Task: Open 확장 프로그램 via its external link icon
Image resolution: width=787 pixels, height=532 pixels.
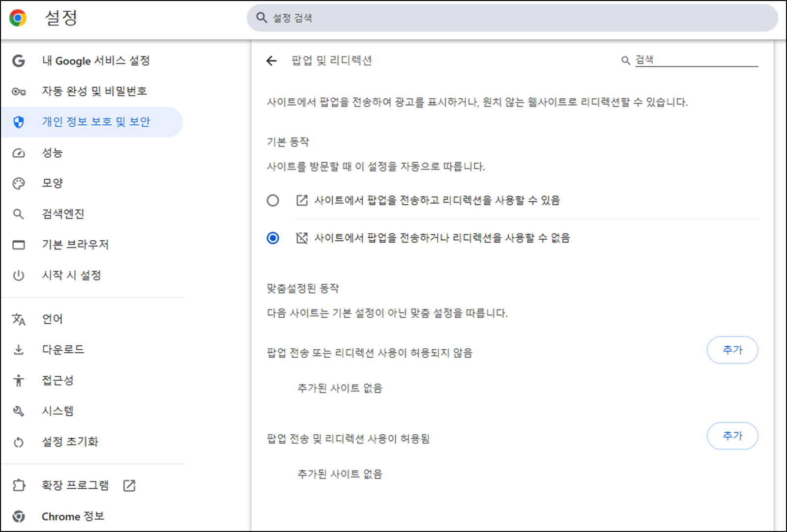Action: (129, 485)
